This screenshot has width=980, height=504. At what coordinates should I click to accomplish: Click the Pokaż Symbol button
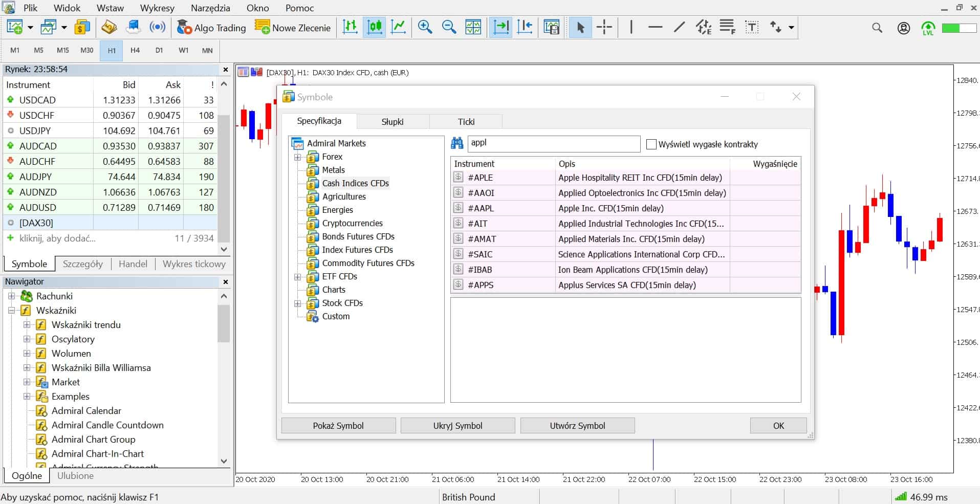[x=338, y=426]
